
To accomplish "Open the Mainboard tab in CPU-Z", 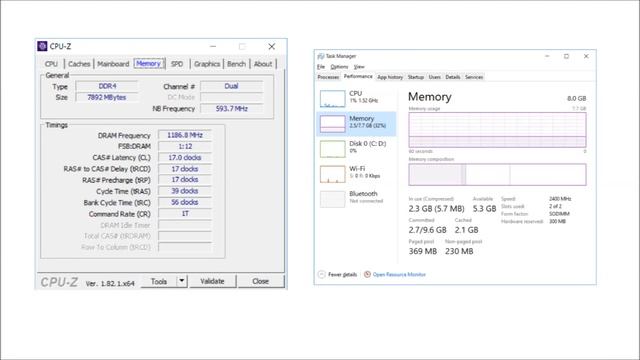I will click(113, 64).
